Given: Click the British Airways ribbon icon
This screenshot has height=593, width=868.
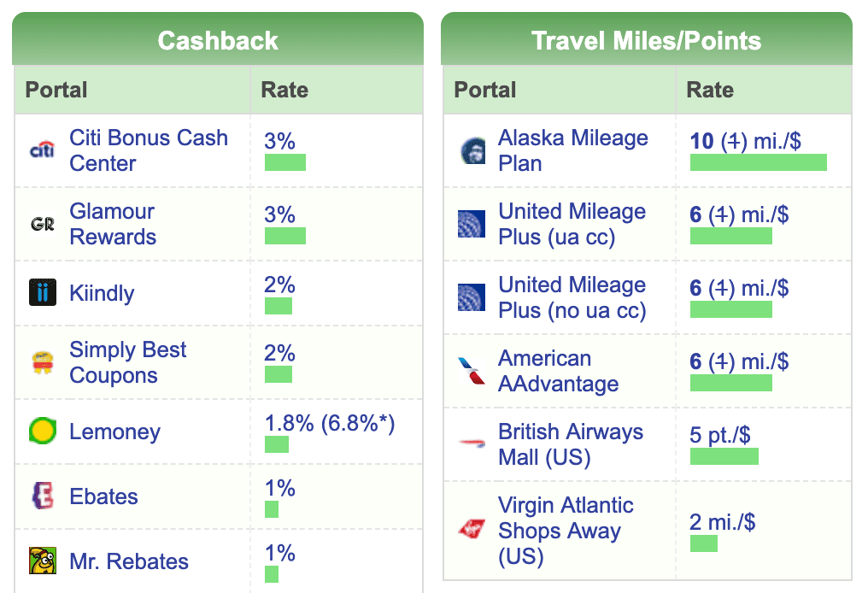Looking at the screenshot, I should (472, 444).
